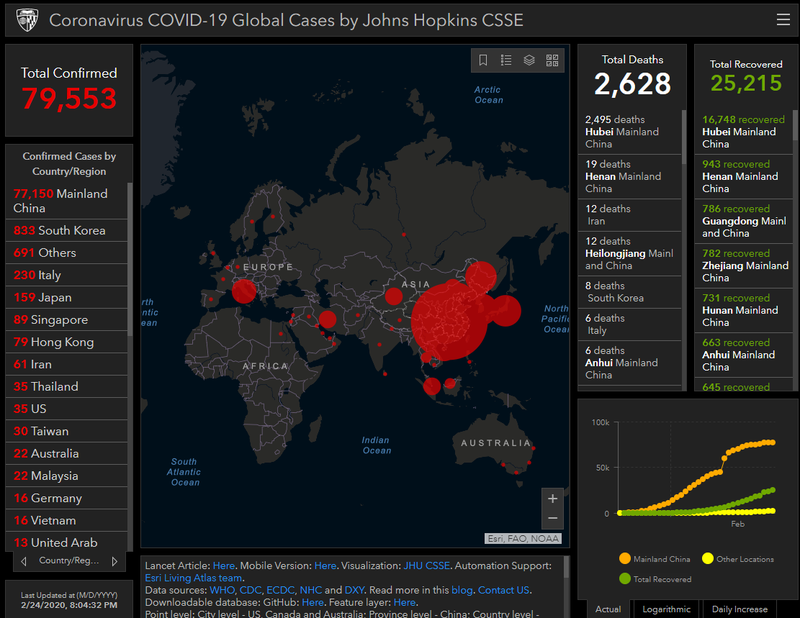Switch chart to Daily Increase tab
Screen dimensions: 800x618
click(739, 609)
